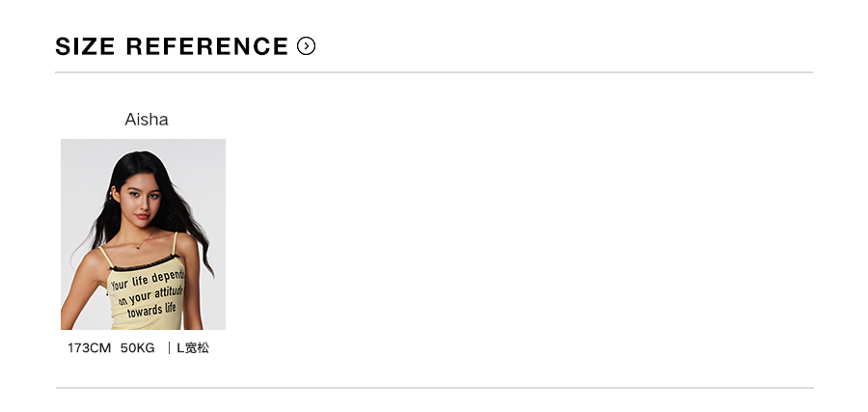The width and height of the screenshot is (868, 412).
Task: Click the word SIZE in the heading
Action: pyautogui.click(x=85, y=46)
